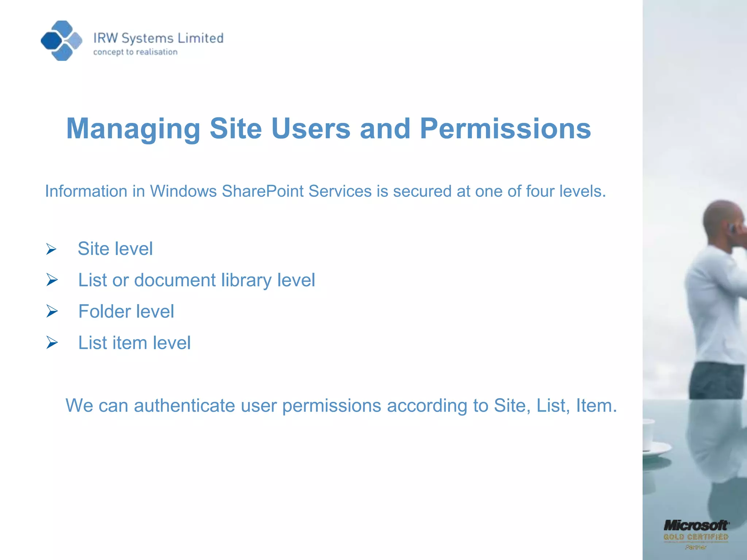This screenshot has width=747, height=560.
Task: Click the arrow bullet beside Folder level
Action: [52, 311]
